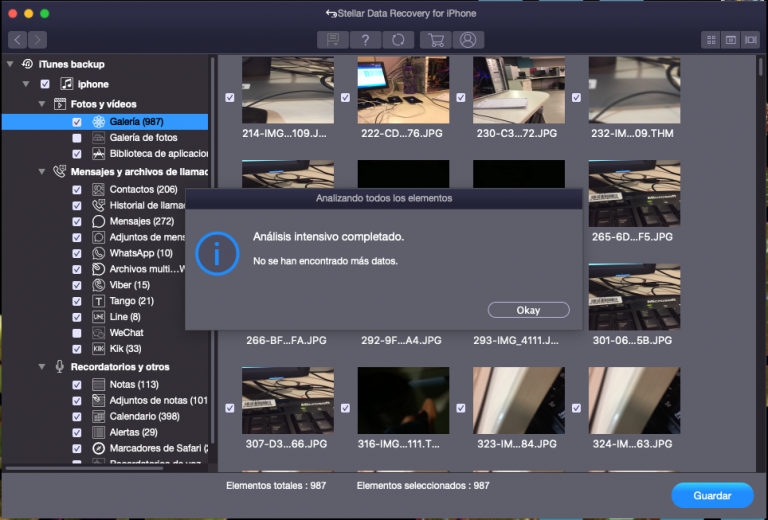Click the Marcadores de Safari compass icon

point(98,448)
